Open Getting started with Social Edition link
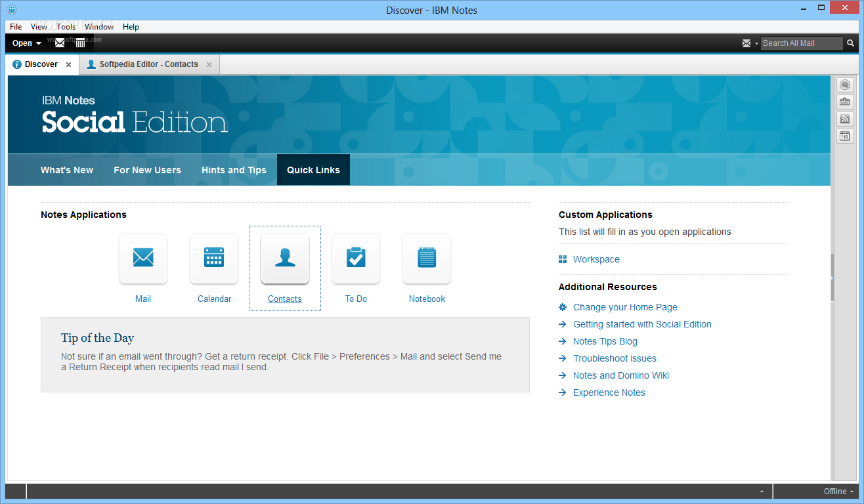This screenshot has height=504, width=864. click(642, 324)
